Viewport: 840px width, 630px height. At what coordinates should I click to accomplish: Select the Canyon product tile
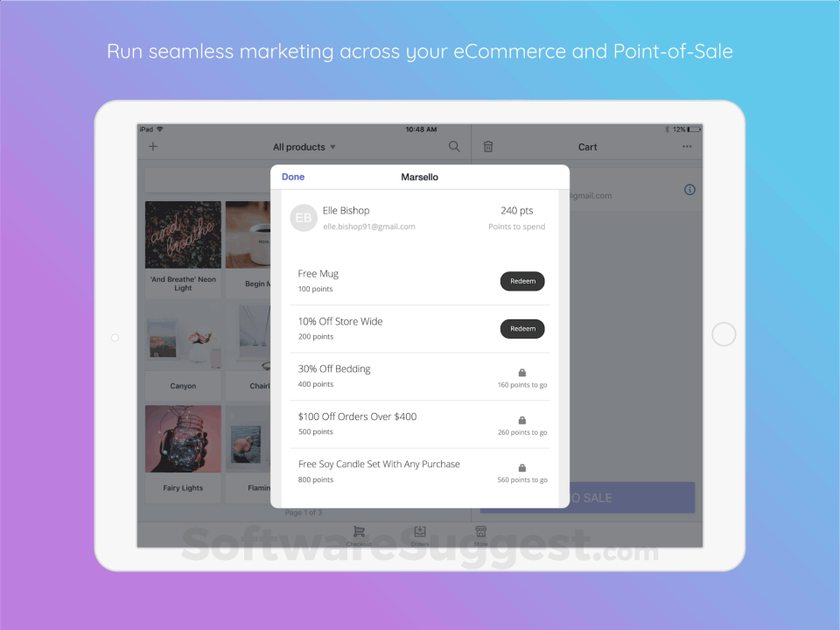point(183,352)
